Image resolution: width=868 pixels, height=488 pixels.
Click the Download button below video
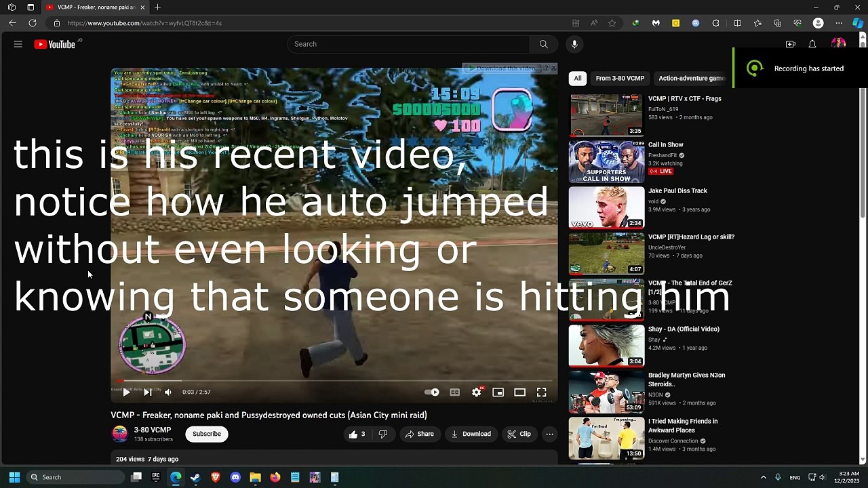(471, 434)
